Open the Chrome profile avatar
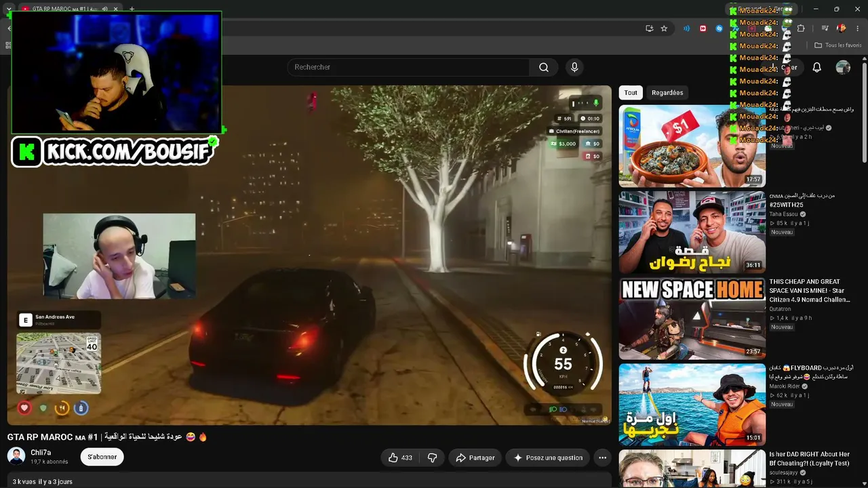The height and width of the screenshot is (488, 868). pyautogui.click(x=842, y=28)
